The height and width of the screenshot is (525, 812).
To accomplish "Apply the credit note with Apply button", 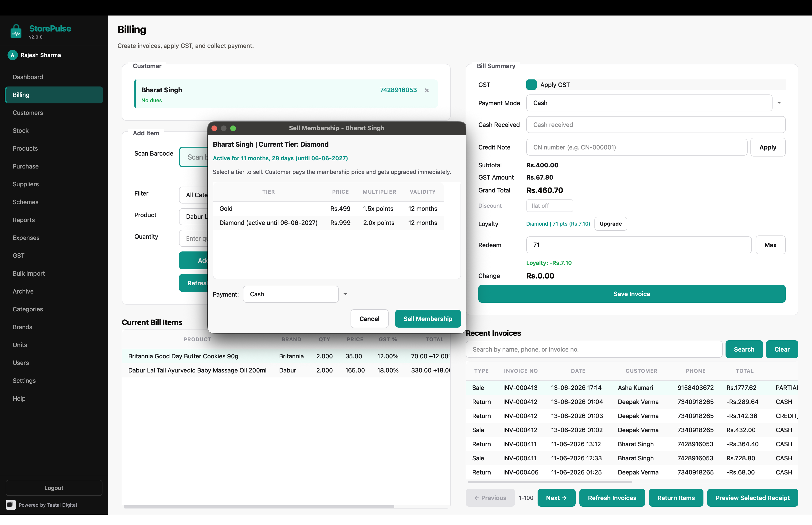I will pos(768,147).
